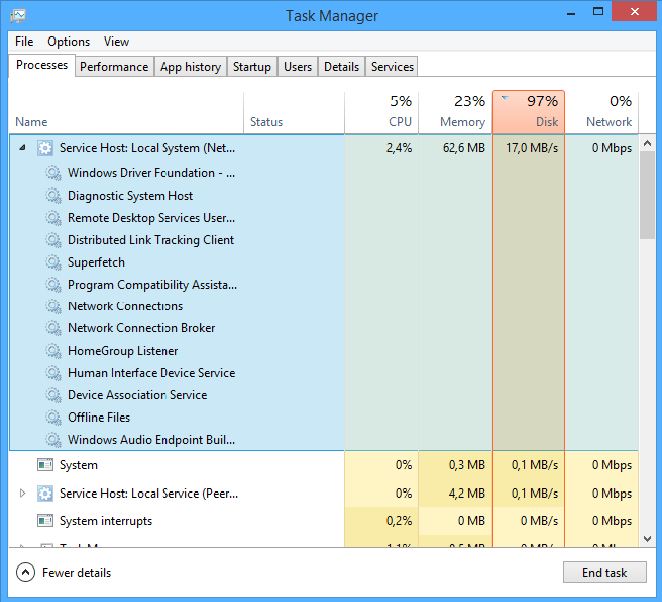This screenshot has width=662, height=602.
Task: Sort by the CPU column header
Action: pyautogui.click(x=382, y=112)
